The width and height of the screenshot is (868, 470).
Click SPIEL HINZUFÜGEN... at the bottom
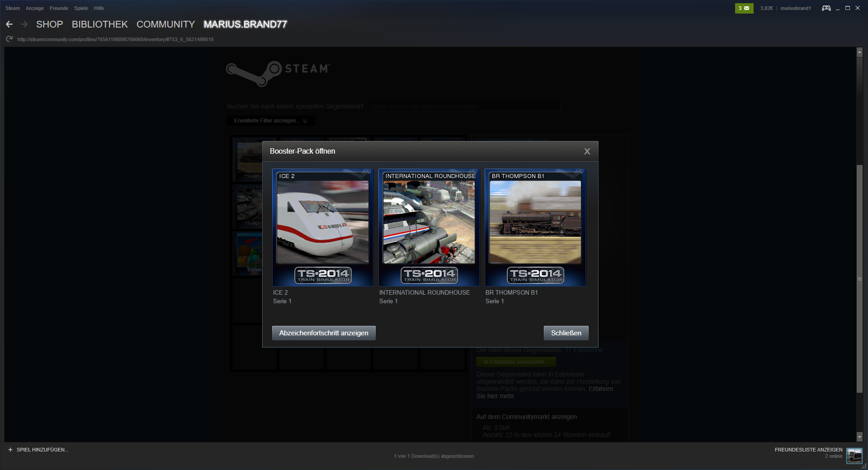[x=42, y=450]
